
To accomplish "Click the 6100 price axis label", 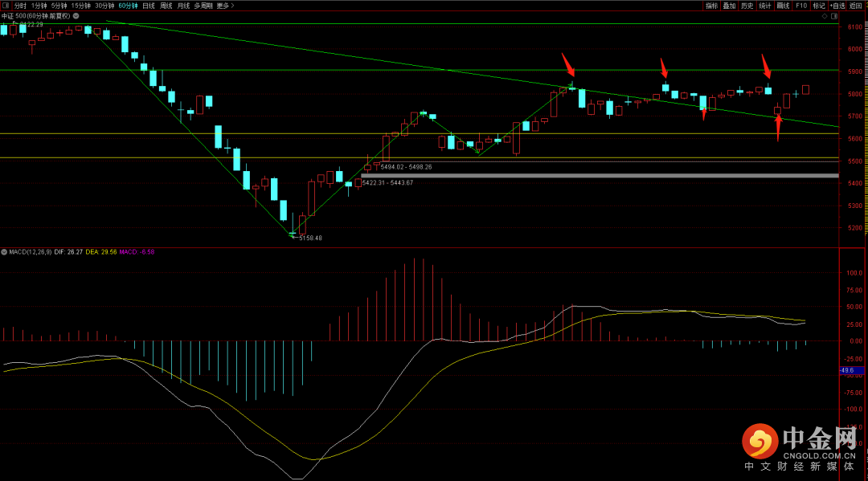I will 855,27.
